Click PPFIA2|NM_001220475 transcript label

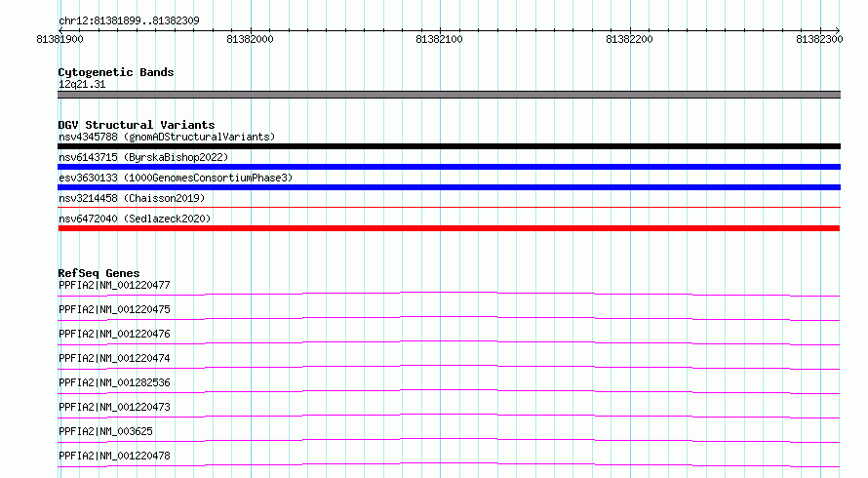coord(114,309)
